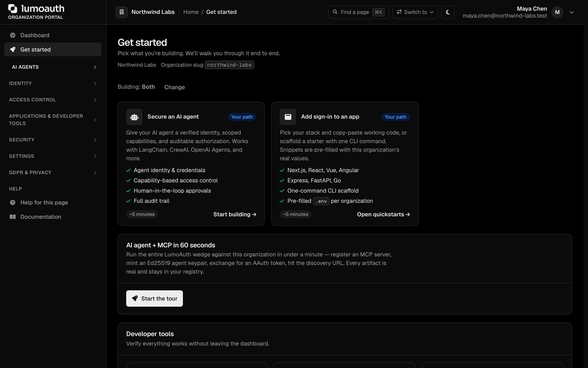Click the search magnifier icon
Screen dimensions: 588x368
pos(335,12)
